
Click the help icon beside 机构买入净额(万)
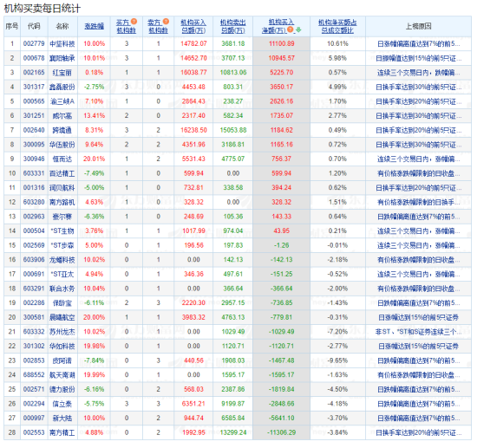pyautogui.click(x=291, y=29)
